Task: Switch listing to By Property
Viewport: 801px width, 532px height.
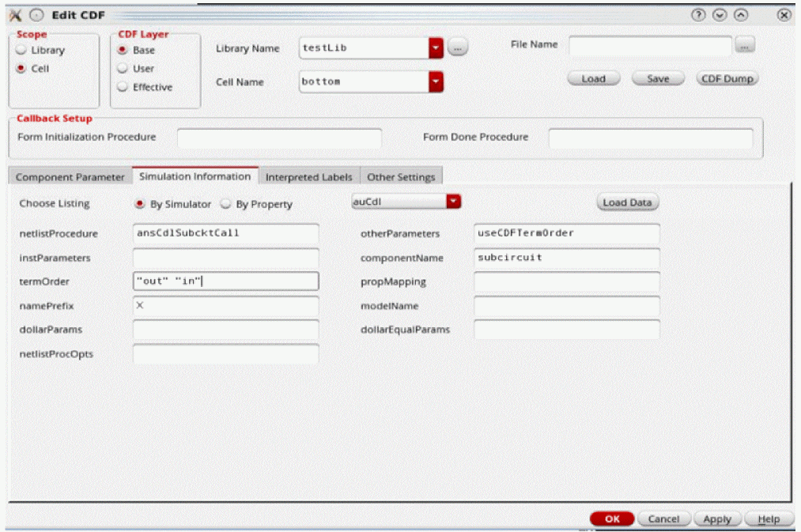Action: [225, 204]
